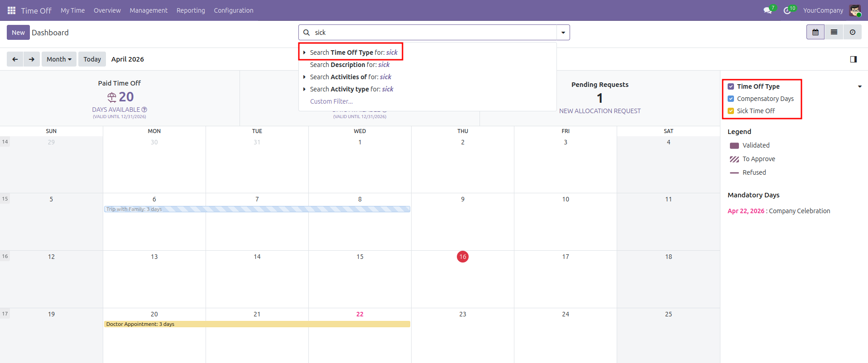Click the search magnifier icon

point(307,33)
